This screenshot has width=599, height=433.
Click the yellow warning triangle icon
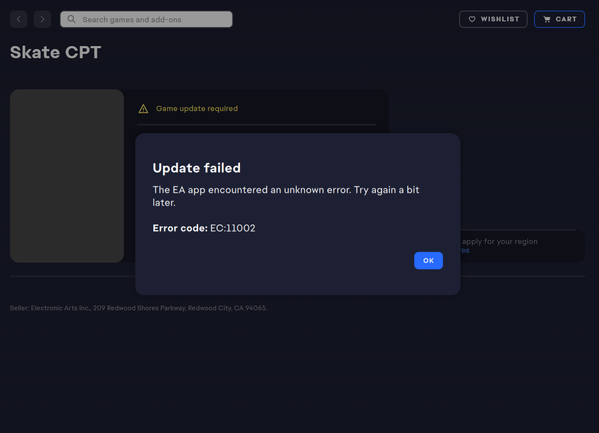[143, 109]
